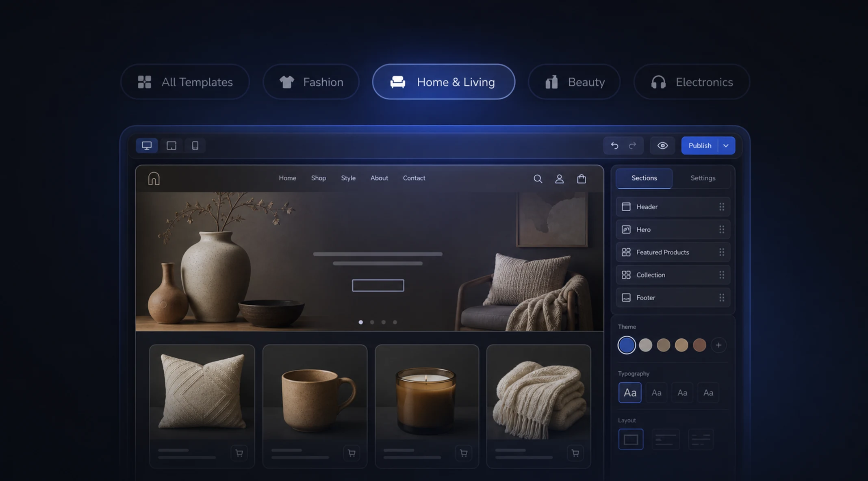Click the user account icon
Viewport: 868px width, 481px height.
[560, 179]
